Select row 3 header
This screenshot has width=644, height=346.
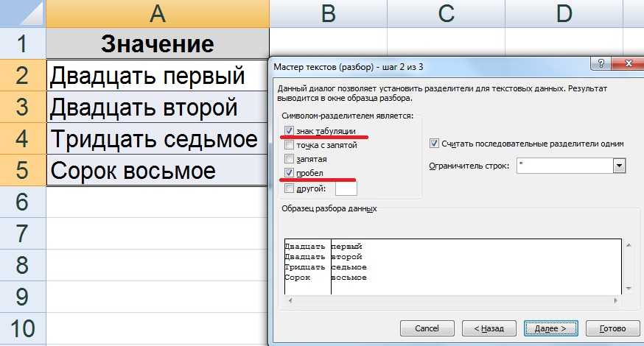tap(23, 107)
